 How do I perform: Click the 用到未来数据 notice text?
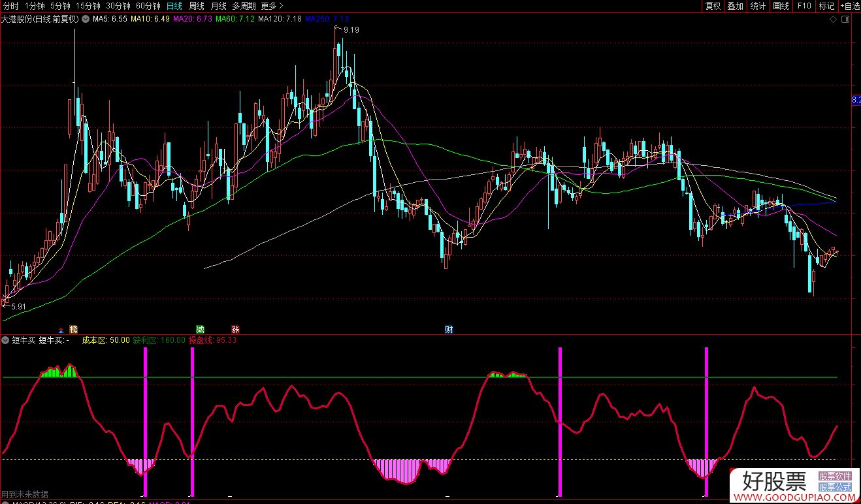(x=25, y=494)
